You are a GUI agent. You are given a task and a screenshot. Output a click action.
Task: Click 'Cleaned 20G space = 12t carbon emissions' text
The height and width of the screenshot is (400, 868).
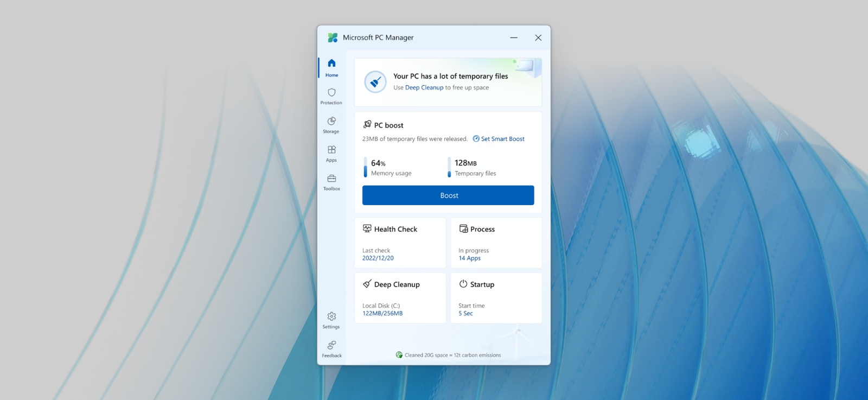453,355
